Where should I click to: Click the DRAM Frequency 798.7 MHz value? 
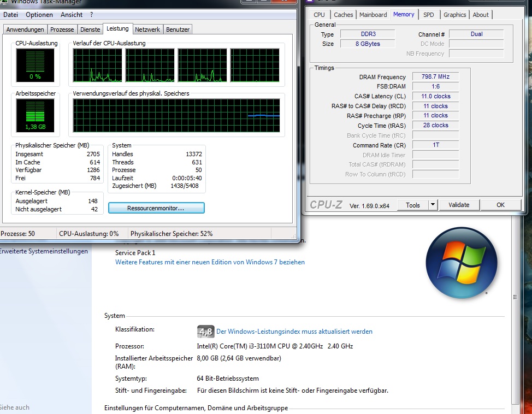(436, 76)
